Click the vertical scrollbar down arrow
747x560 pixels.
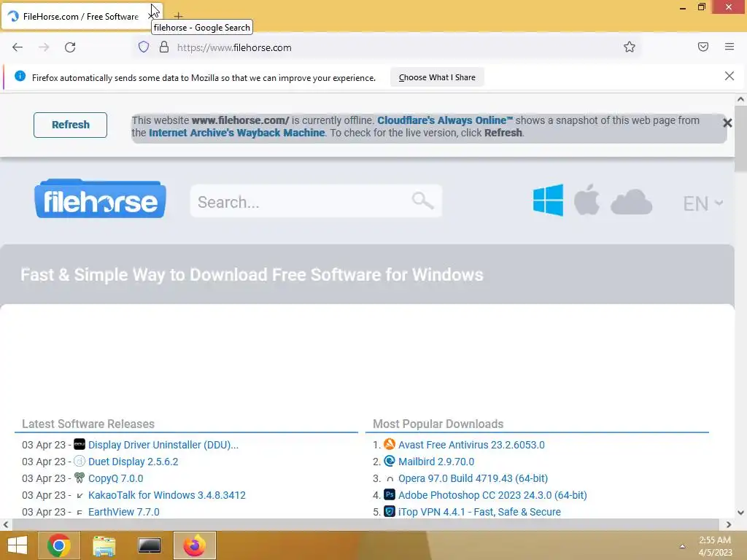[740, 513]
